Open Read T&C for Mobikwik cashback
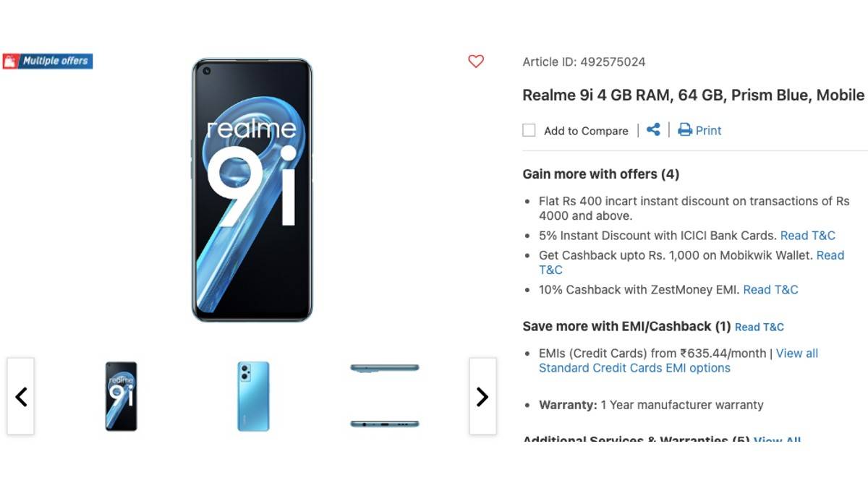 click(x=550, y=270)
